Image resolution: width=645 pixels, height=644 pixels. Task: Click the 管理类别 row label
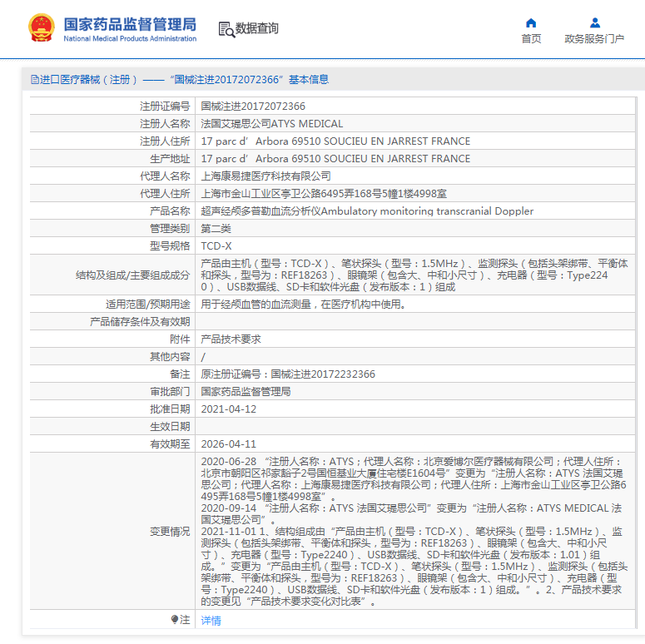[170, 228]
